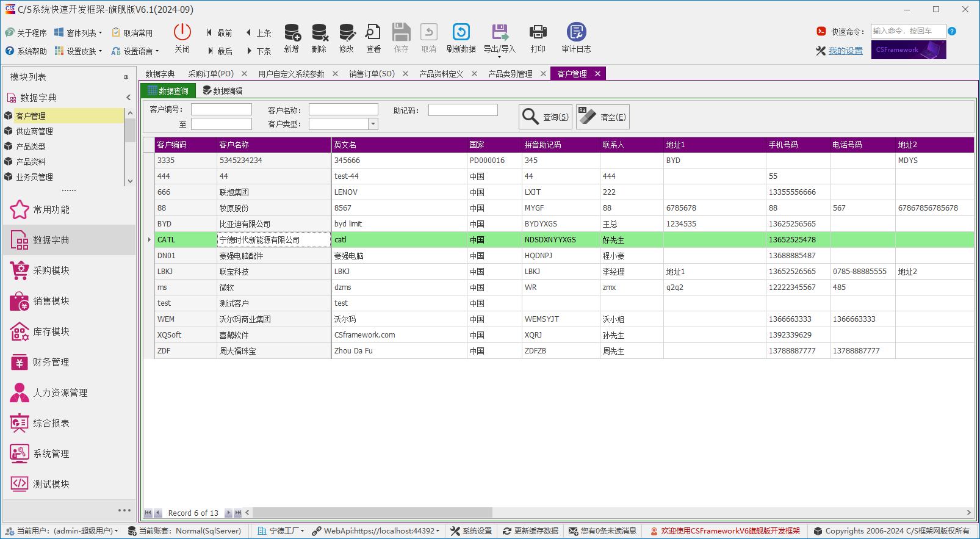Click the red 关闭 power icon
This screenshot has width=980, height=539.
[182, 32]
